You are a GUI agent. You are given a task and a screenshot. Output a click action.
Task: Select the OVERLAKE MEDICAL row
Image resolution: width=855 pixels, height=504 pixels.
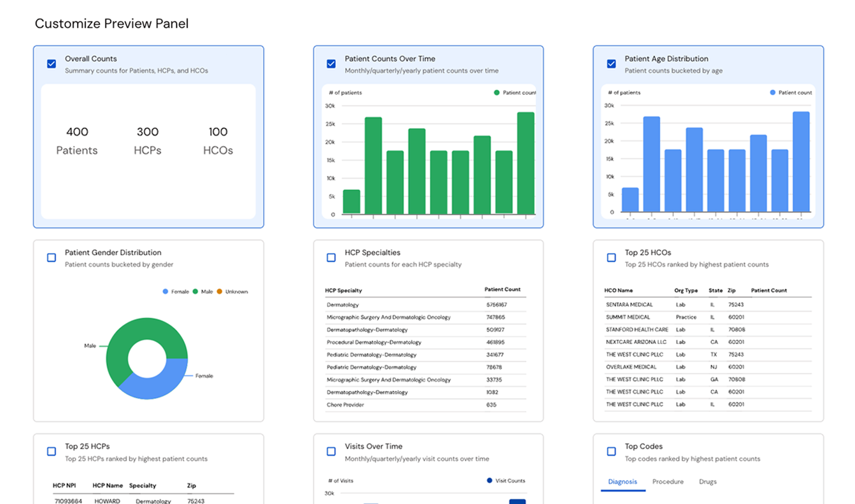point(708,367)
